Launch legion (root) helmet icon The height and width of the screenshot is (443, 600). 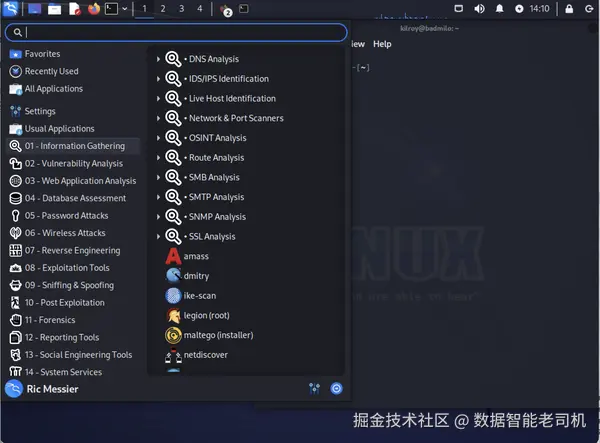coord(173,315)
